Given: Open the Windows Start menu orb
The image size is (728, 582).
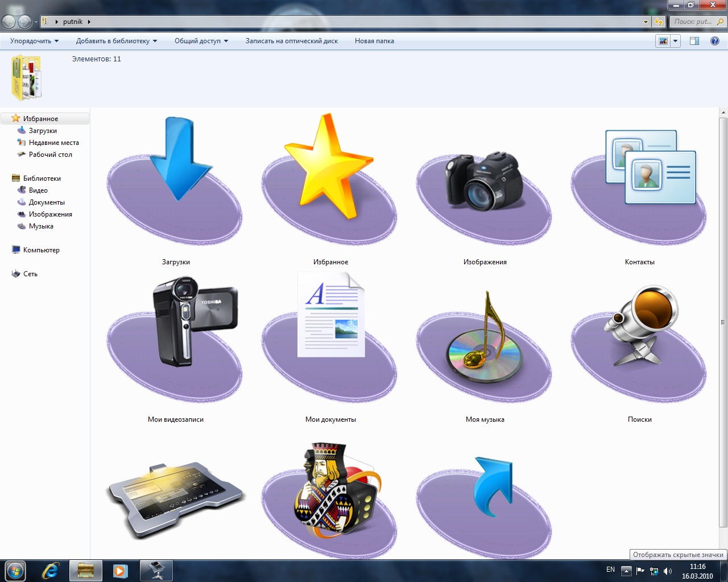Looking at the screenshot, I should 15,571.
